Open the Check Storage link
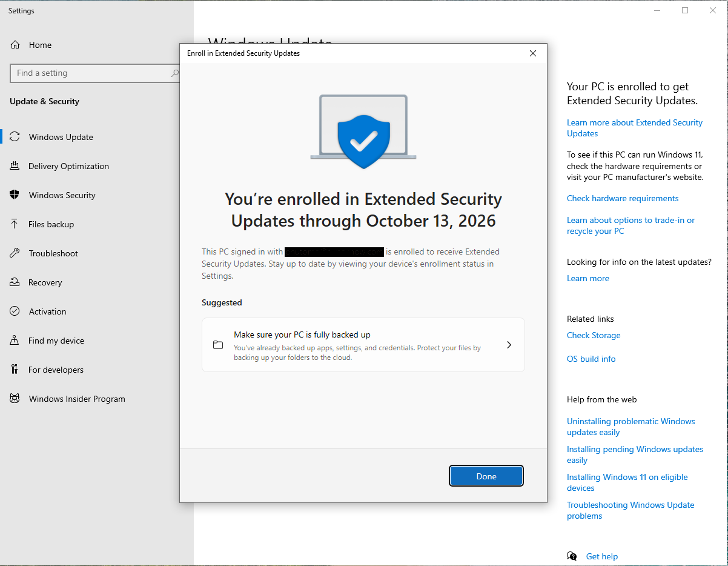728x566 pixels. pyautogui.click(x=593, y=335)
